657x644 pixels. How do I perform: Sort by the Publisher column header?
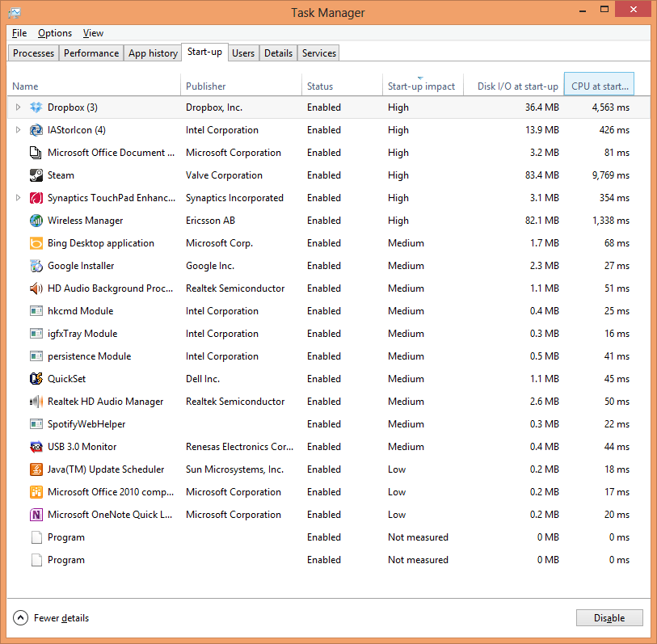point(242,86)
